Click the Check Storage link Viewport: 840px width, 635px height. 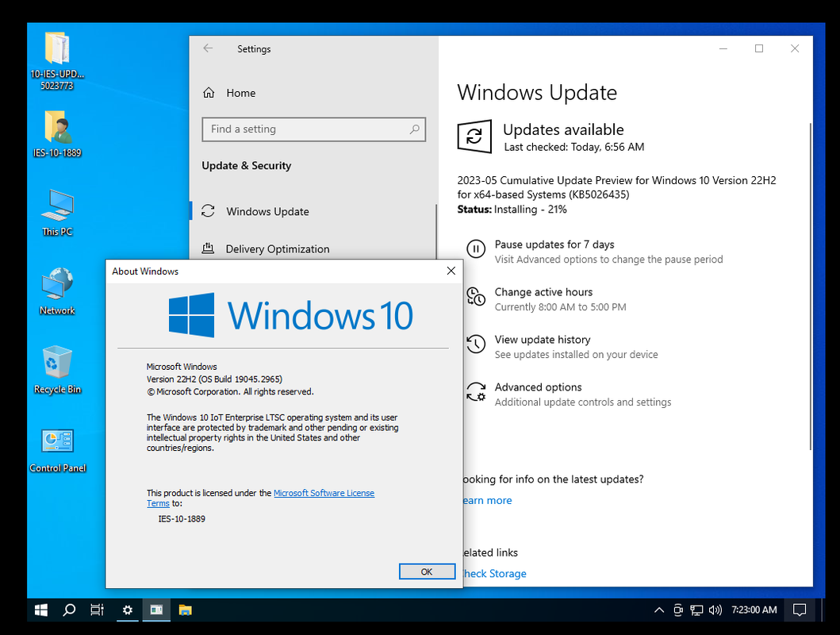pos(495,573)
